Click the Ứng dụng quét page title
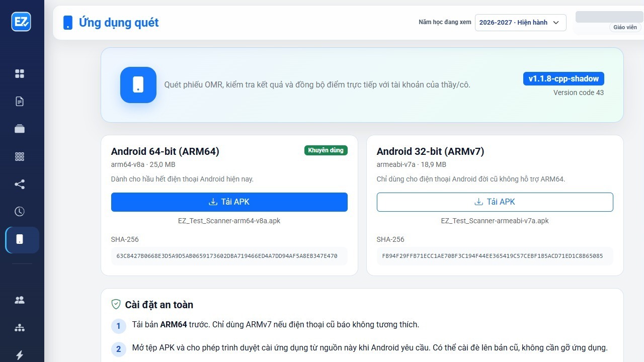 coord(119,23)
